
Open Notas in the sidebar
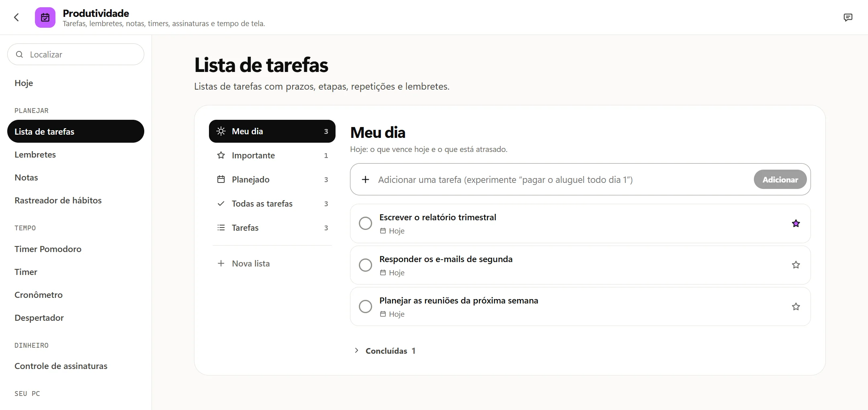click(x=76, y=177)
